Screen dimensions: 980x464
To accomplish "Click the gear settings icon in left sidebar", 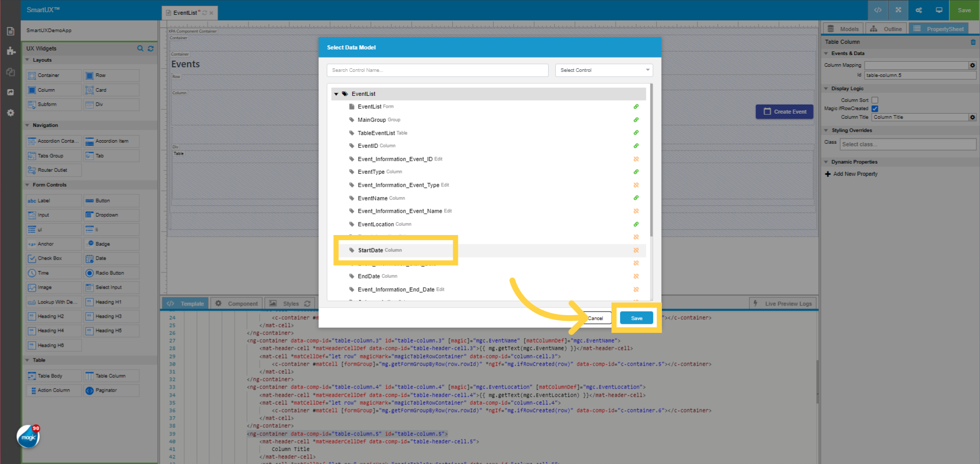I will click(x=10, y=113).
